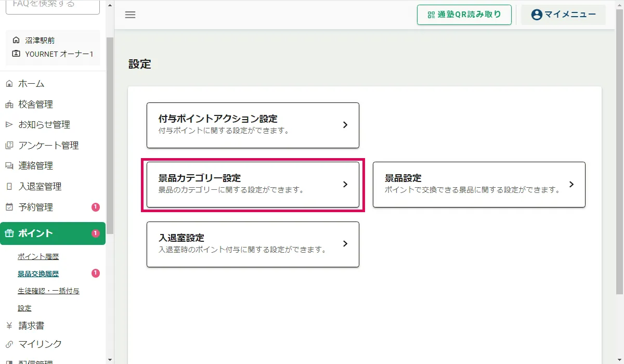This screenshot has width=624, height=364.
Task: Click the chevron on 景品設定 card
Action: click(x=571, y=185)
